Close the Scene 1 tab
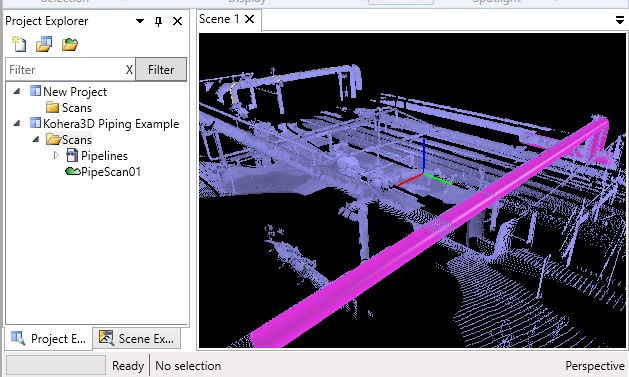 (x=250, y=19)
